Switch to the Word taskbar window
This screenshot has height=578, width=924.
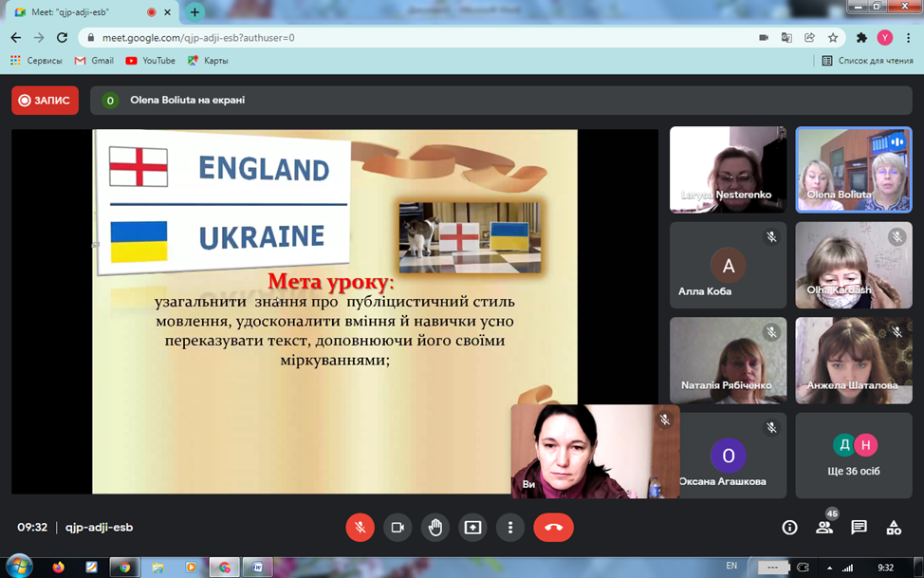[257, 568]
